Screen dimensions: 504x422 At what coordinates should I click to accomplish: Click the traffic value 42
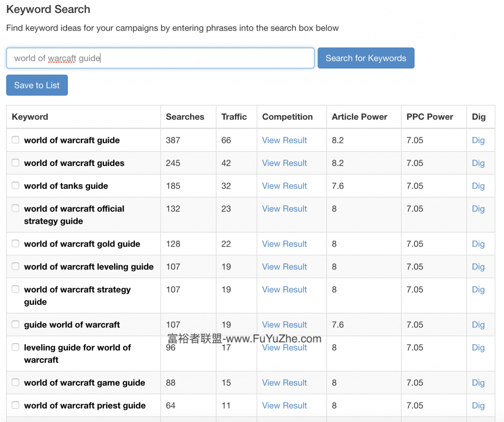[x=226, y=163]
